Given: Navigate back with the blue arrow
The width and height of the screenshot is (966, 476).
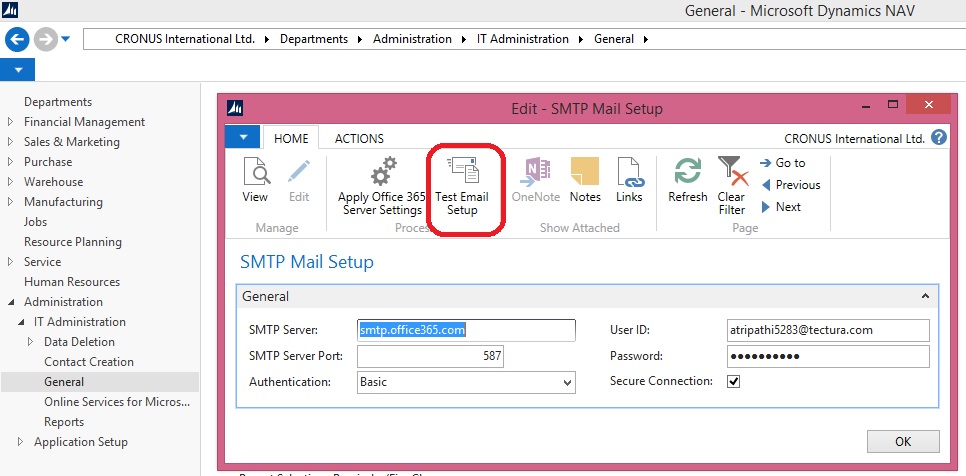Looking at the screenshot, I should pos(17,39).
